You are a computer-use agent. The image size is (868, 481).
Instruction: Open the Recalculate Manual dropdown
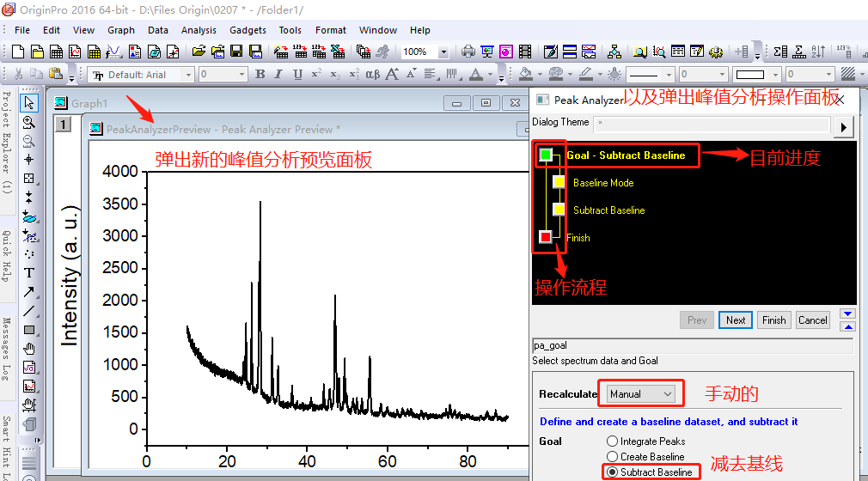pyautogui.click(x=640, y=394)
